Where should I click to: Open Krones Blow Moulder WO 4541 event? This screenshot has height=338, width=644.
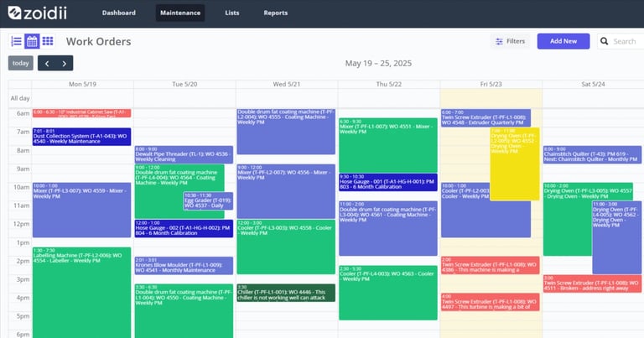pos(184,265)
